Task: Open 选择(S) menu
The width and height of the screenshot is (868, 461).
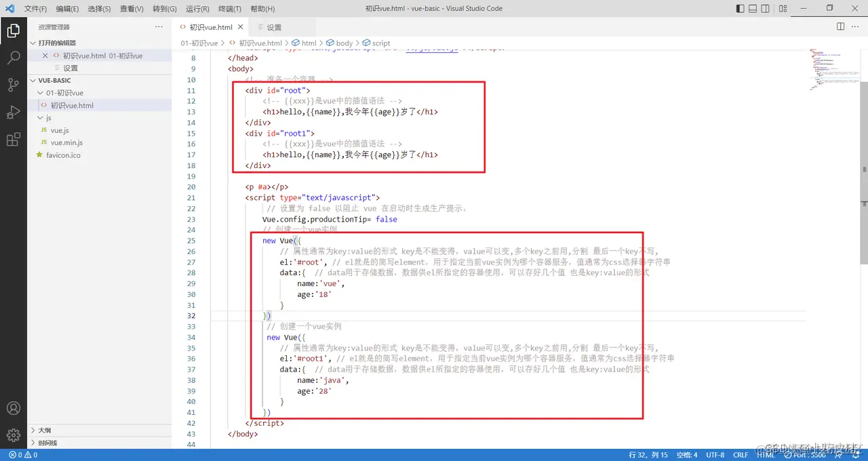Action: 99,9
